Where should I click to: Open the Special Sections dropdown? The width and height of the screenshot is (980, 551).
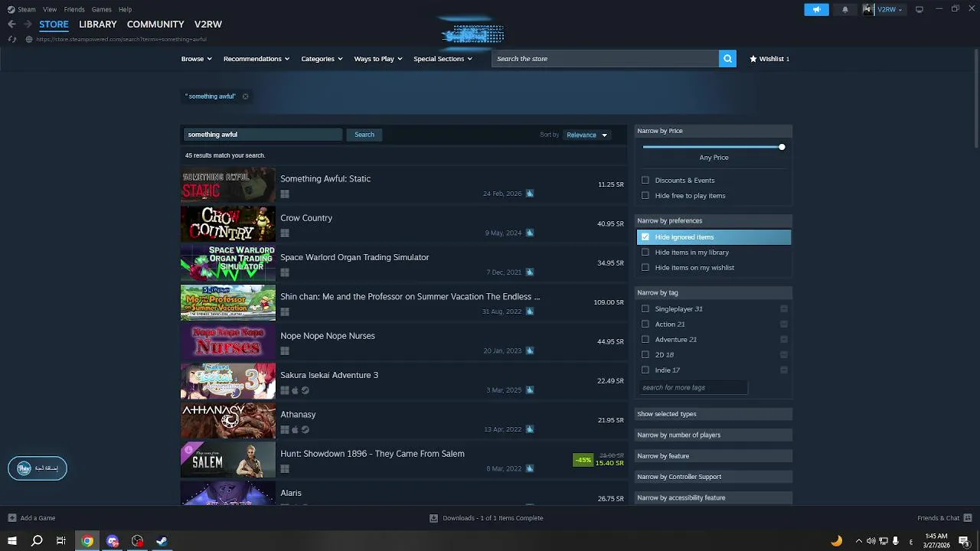click(443, 59)
